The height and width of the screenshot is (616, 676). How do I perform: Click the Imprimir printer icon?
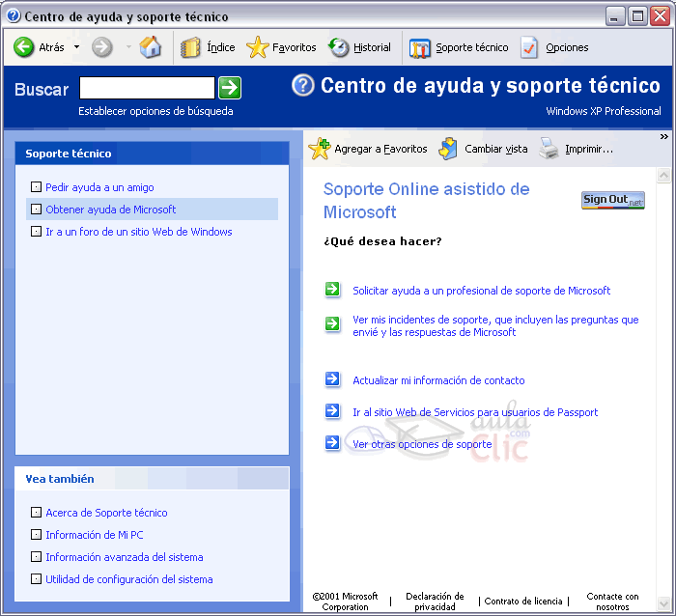[549, 149]
